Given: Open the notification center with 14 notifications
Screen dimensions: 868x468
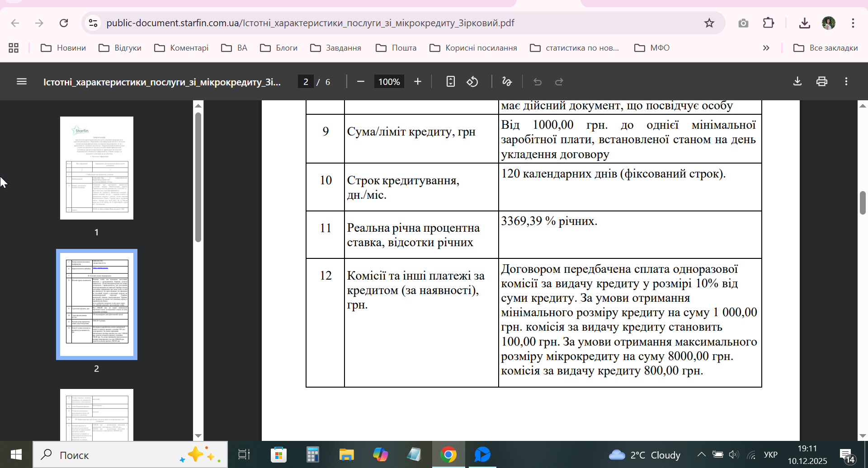Looking at the screenshot, I should tap(847, 455).
